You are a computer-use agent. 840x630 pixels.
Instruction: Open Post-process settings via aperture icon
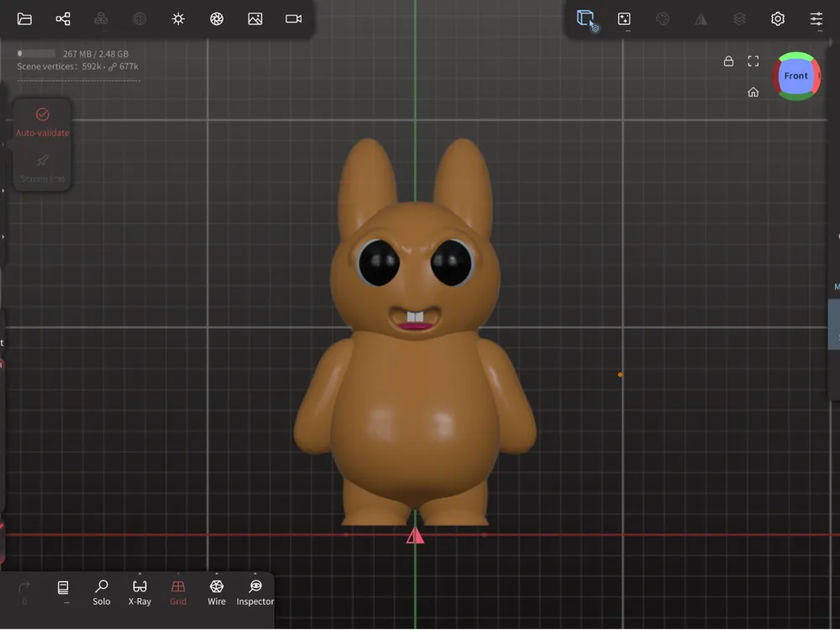(217, 18)
